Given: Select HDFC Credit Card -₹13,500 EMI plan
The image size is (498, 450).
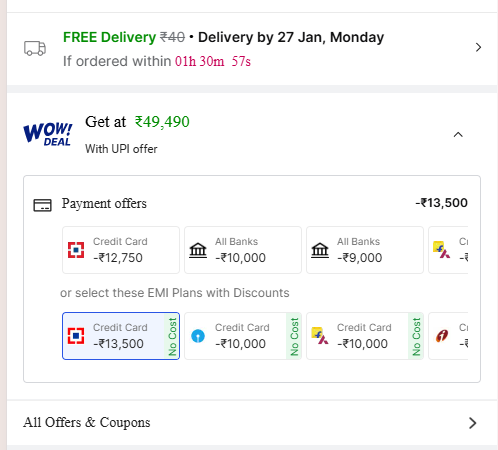Looking at the screenshot, I should coord(121,336).
